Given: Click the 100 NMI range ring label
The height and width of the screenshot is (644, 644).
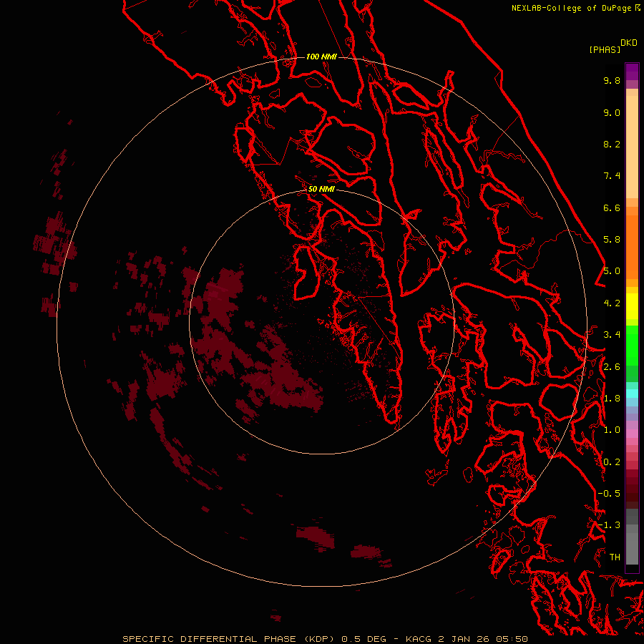Looking at the screenshot, I should 321,57.
